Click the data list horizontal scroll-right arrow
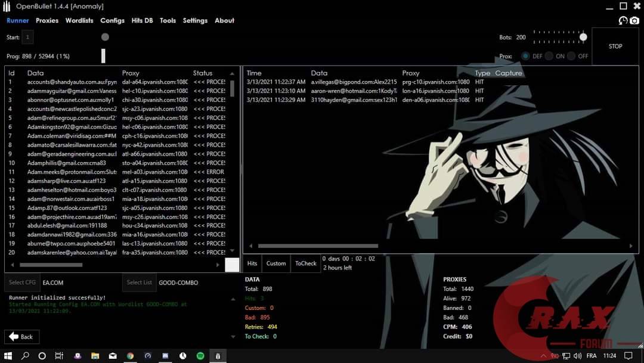 [x=218, y=265]
